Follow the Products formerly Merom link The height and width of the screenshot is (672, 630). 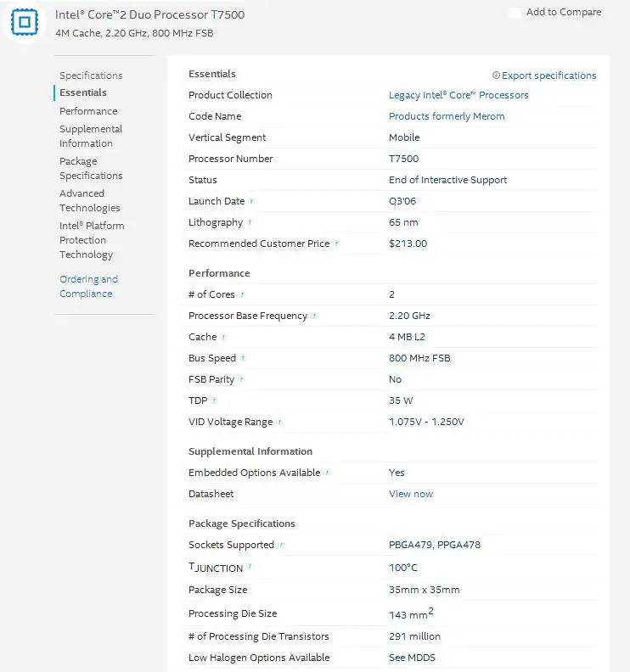[x=447, y=116]
